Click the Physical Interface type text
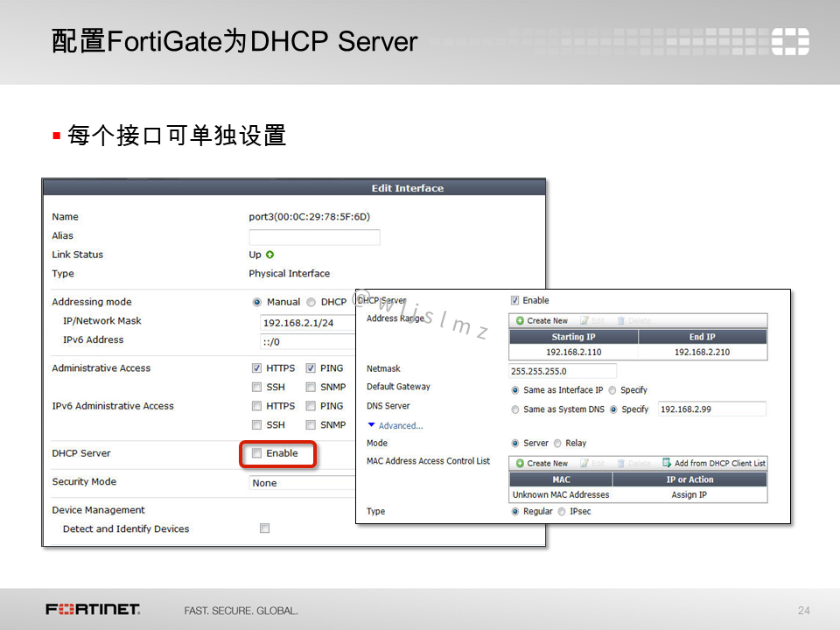Viewport: 840px width, 630px height. click(x=290, y=273)
